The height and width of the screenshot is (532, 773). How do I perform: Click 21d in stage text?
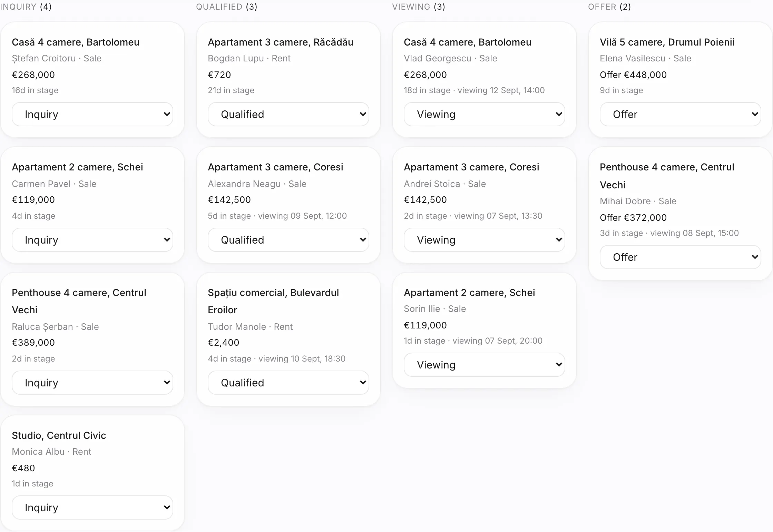click(x=231, y=90)
